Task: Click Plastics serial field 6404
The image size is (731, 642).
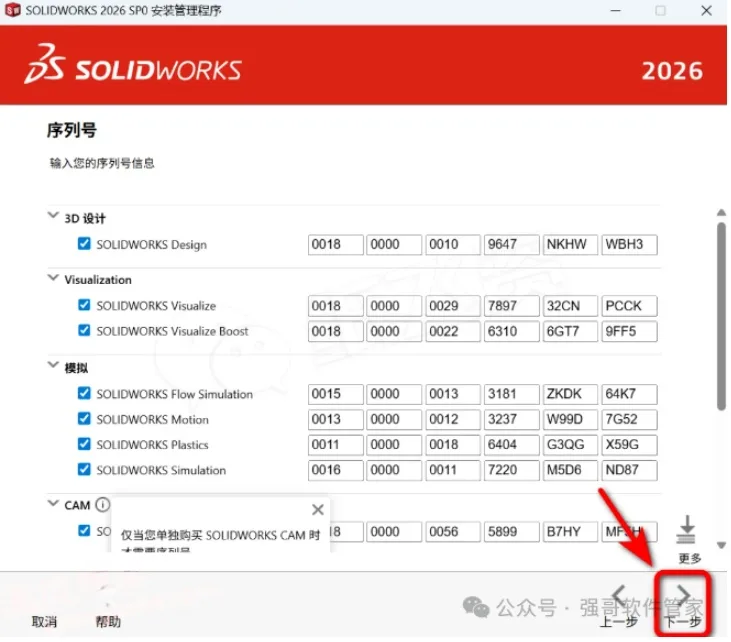Action: (x=511, y=444)
